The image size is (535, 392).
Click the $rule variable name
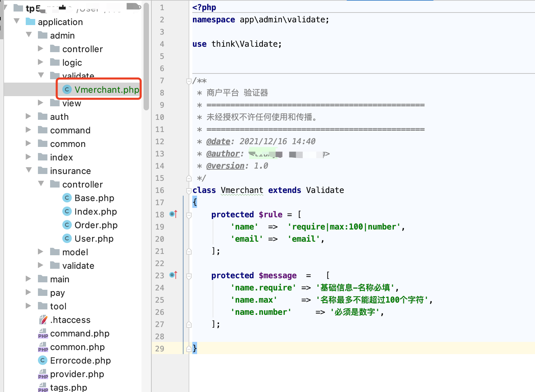(271, 215)
